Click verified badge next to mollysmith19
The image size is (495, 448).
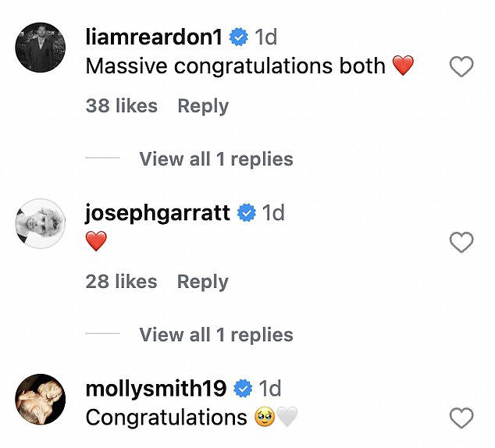tap(243, 388)
